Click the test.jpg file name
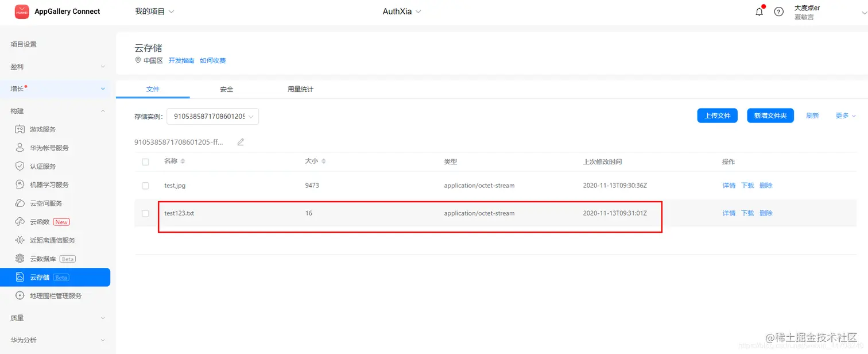Image resolution: width=868 pixels, height=354 pixels. [175, 186]
